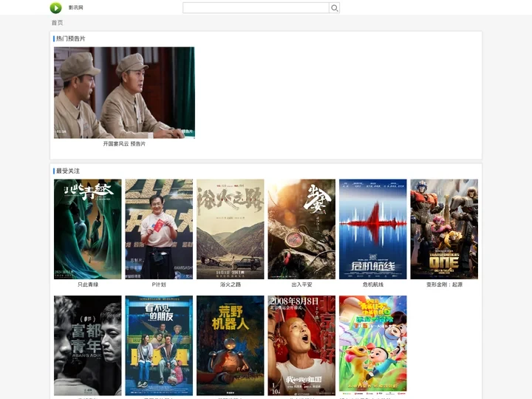Click the 出入平安 title text
Viewport: 532px width, 399px height.
(x=301, y=284)
